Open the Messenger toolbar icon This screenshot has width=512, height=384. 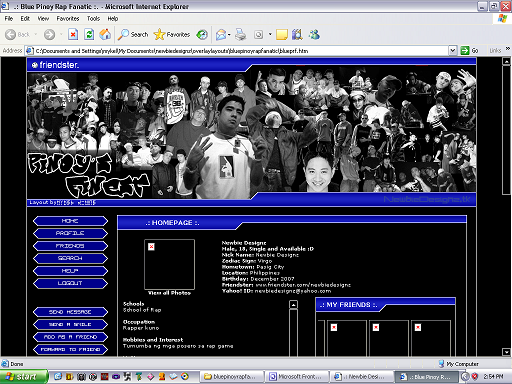tap(314, 34)
